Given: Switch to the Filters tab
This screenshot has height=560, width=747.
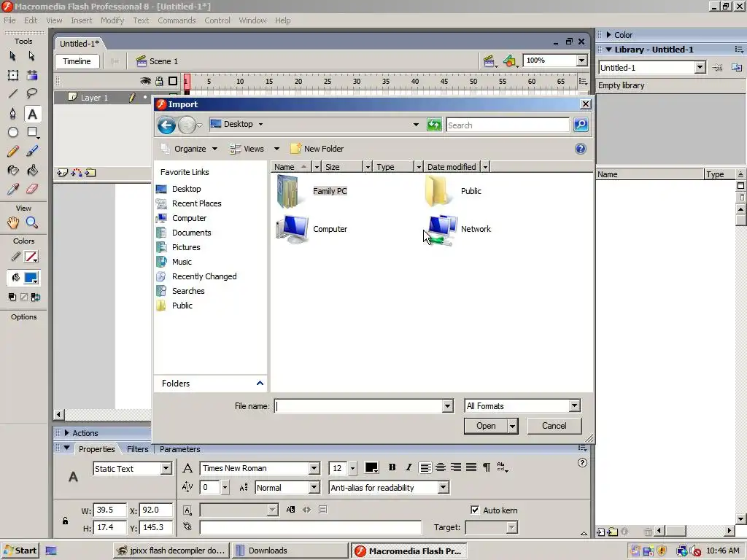Looking at the screenshot, I should pos(138,449).
